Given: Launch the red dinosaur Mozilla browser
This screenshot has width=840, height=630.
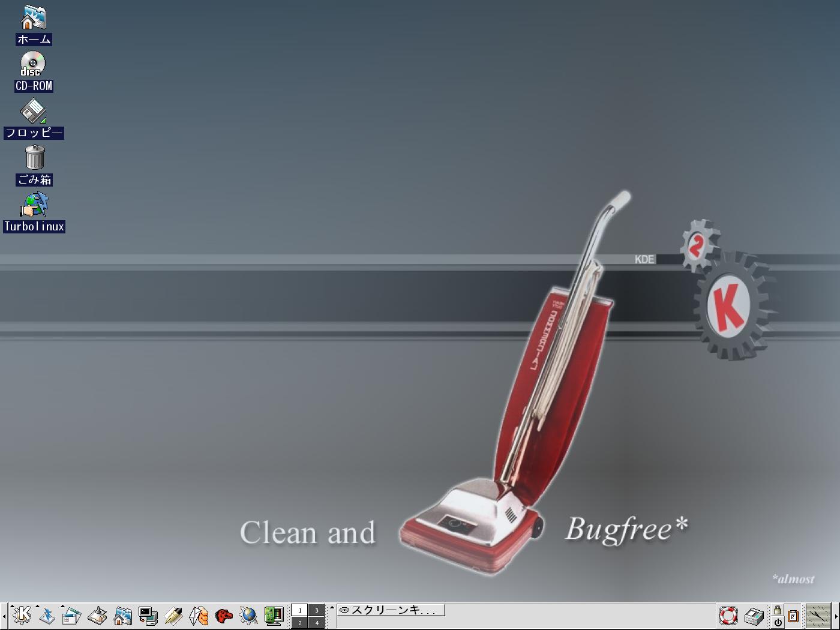Looking at the screenshot, I should point(224,616).
